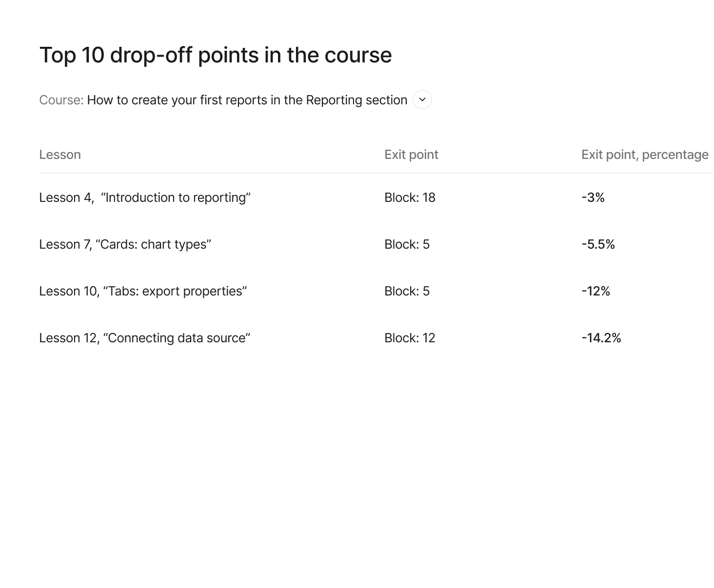Click the -5.5% percentage value
The width and height of the screenshot is (714, 588).
click(598, 244)
